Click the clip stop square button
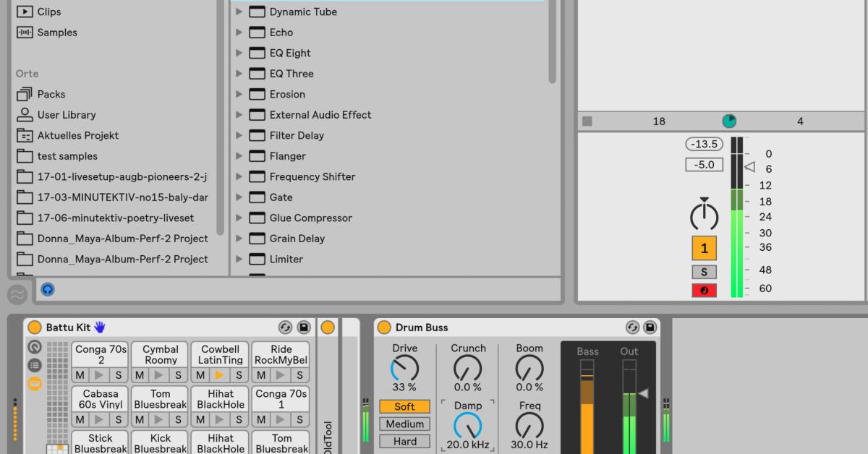This screenshot has height=454, width=868. tap(587, 121)
